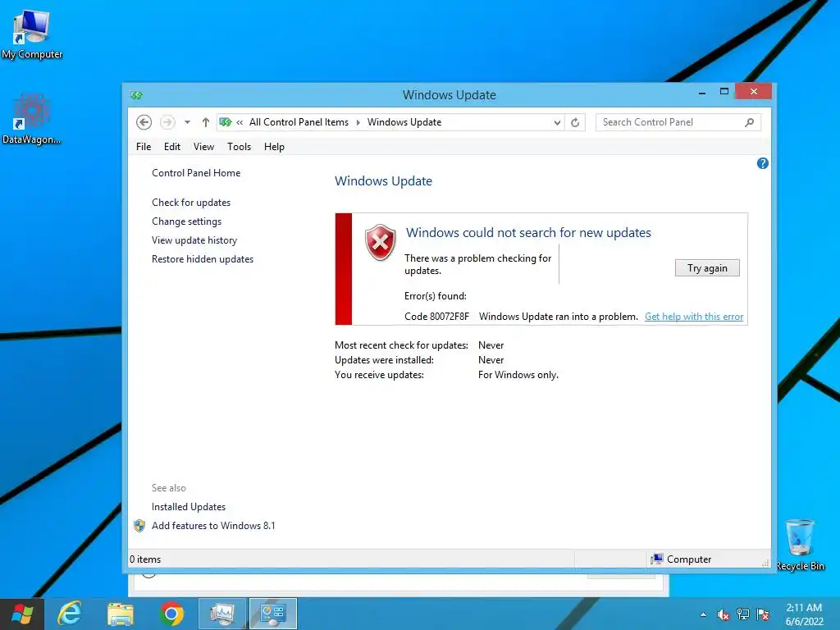
Task: Click the All Control Panel Items breadcrumb
Action: (299, 122)
